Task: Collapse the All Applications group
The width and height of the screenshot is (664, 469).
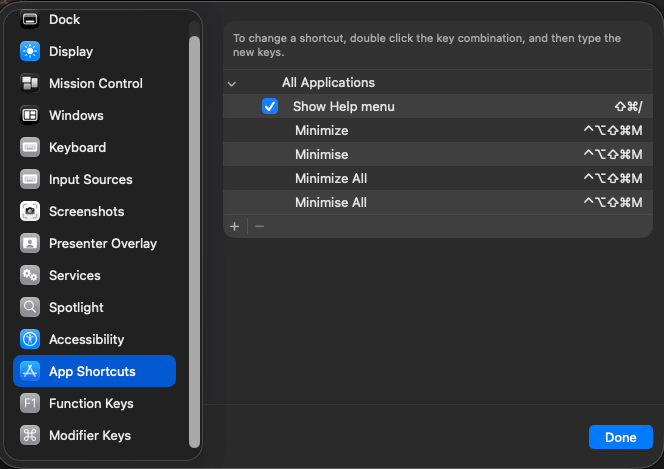Action: (x=232, y=83)
